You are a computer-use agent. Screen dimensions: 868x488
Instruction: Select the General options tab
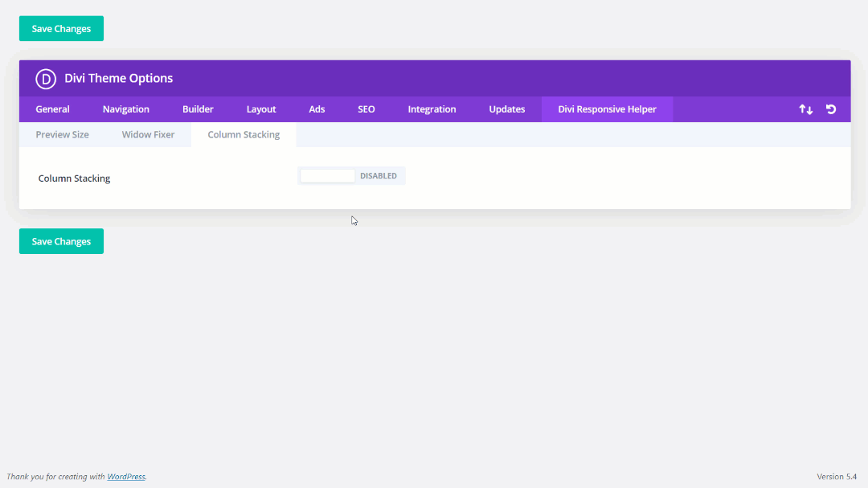(x=52, y=109)
